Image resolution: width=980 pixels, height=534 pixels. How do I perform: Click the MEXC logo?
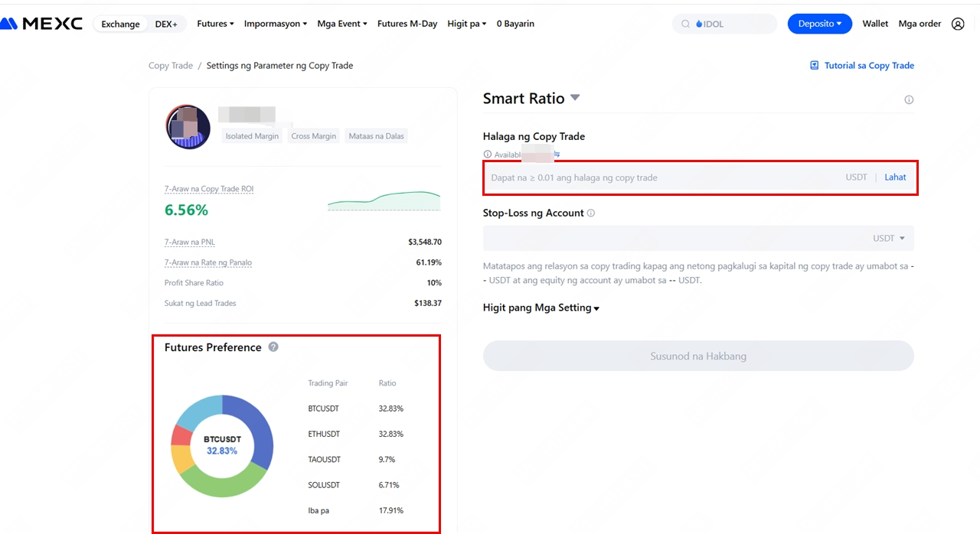click(x=41, y=24)
